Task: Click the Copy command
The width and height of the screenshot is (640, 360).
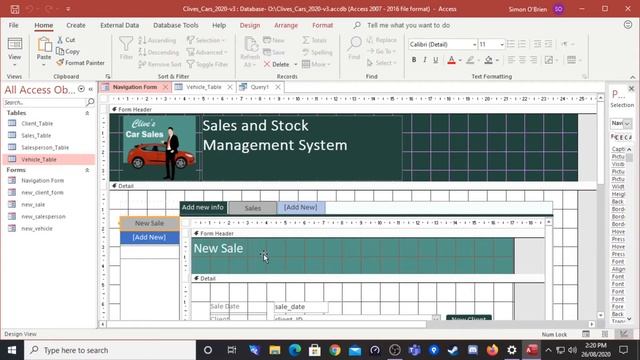Action: click(68, 51)
